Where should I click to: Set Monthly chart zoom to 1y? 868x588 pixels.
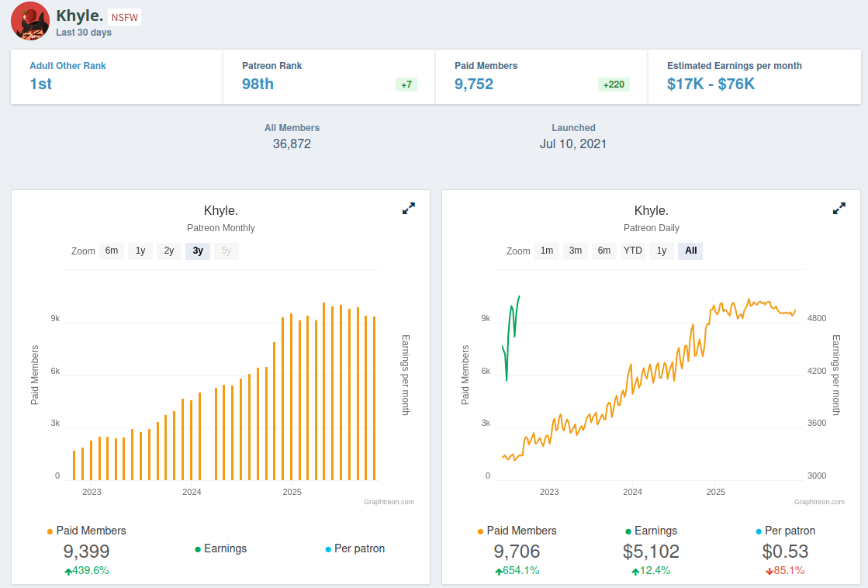[x=140, y=251]
